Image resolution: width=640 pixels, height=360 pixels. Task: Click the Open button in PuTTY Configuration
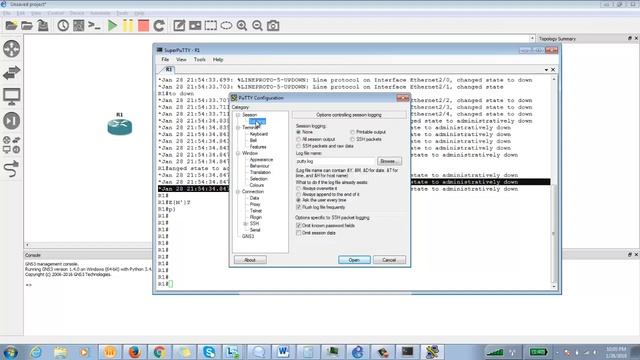pos(354,260)
